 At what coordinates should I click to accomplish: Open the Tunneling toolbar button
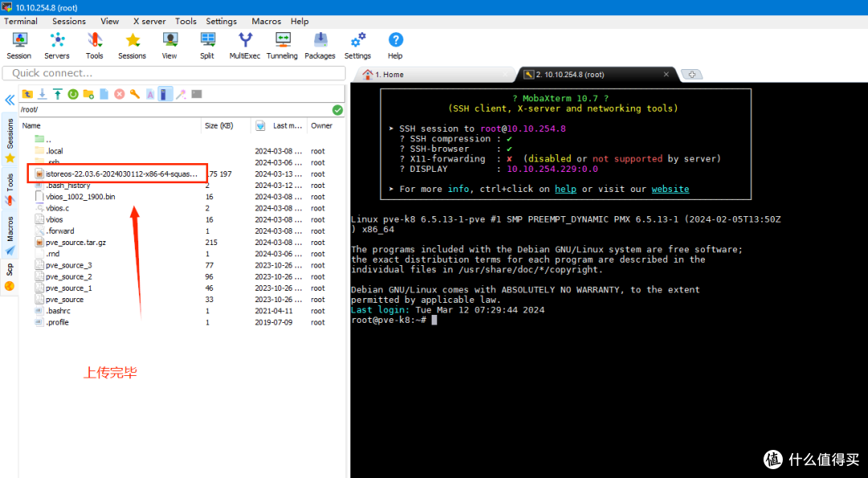tap(282, 46)
